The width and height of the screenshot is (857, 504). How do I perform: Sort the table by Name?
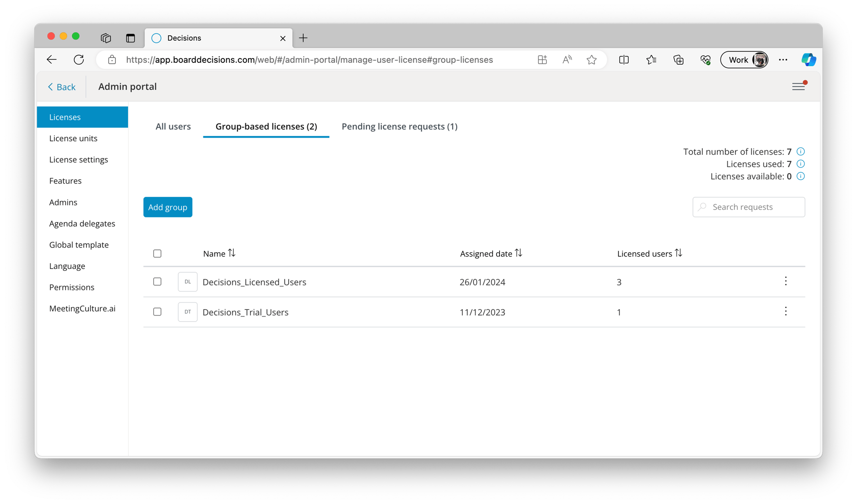[231, 253]
